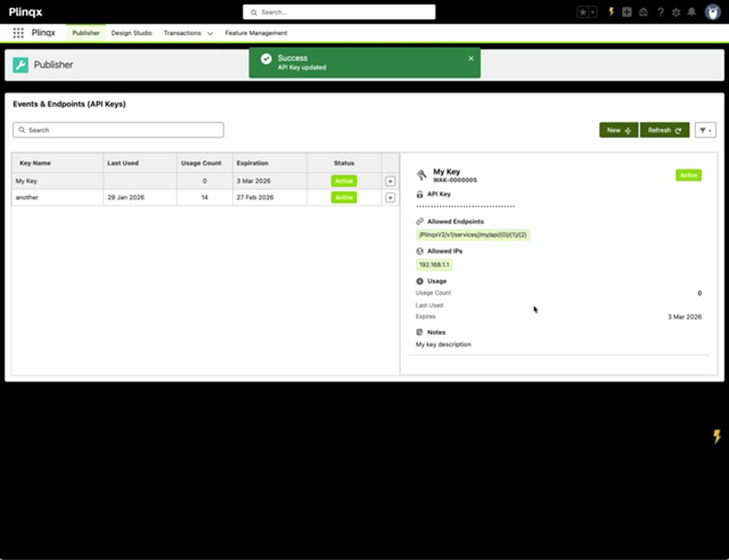729x560 pixels.
Task: Open the Transactions tab
Action: 182,33
